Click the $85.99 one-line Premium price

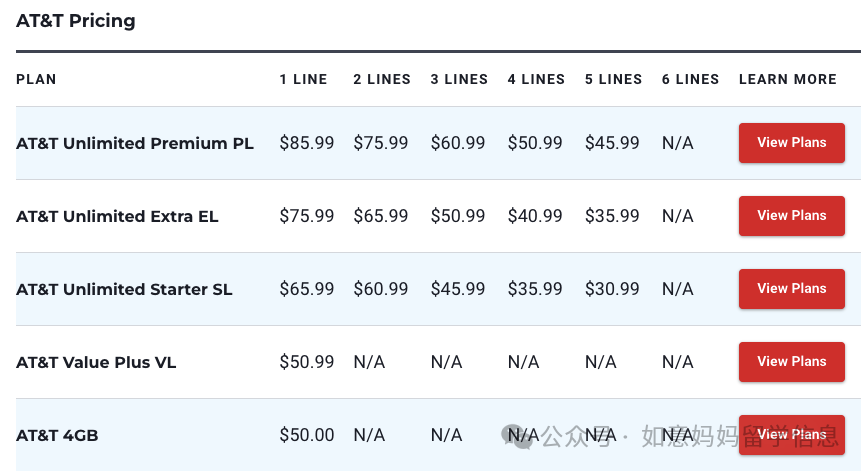point(307,143)
